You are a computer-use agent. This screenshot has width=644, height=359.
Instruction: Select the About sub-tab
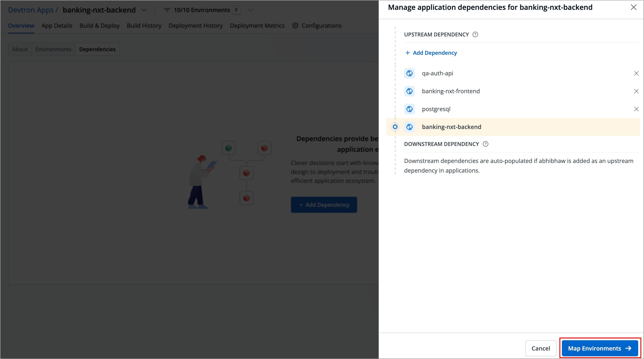[x=20, y=49]
